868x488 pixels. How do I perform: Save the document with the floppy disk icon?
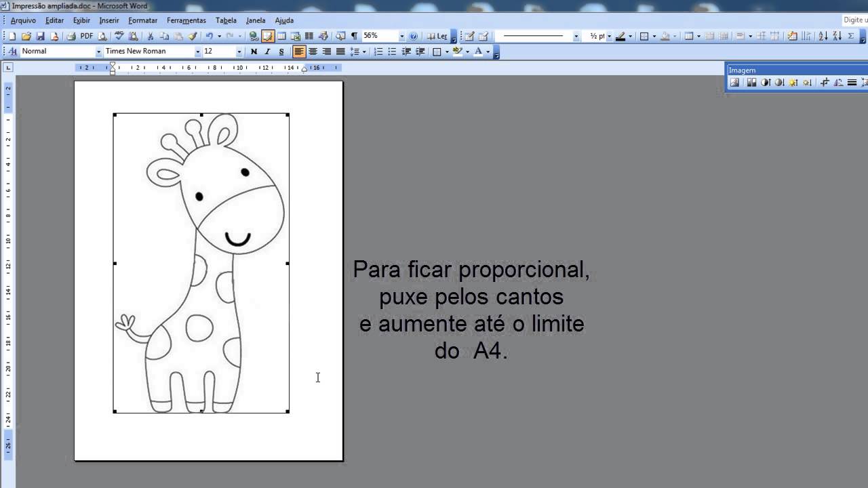tap(40, 36)
